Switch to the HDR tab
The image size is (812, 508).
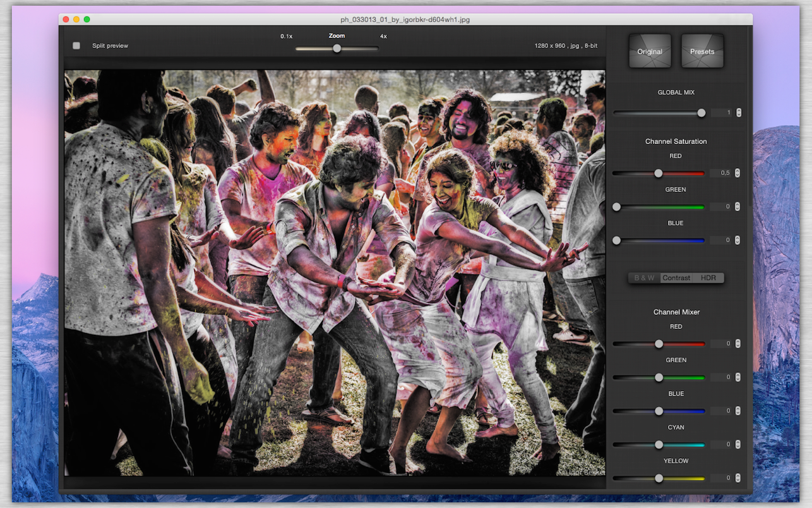pyautogui.click(x=708, y=278)
